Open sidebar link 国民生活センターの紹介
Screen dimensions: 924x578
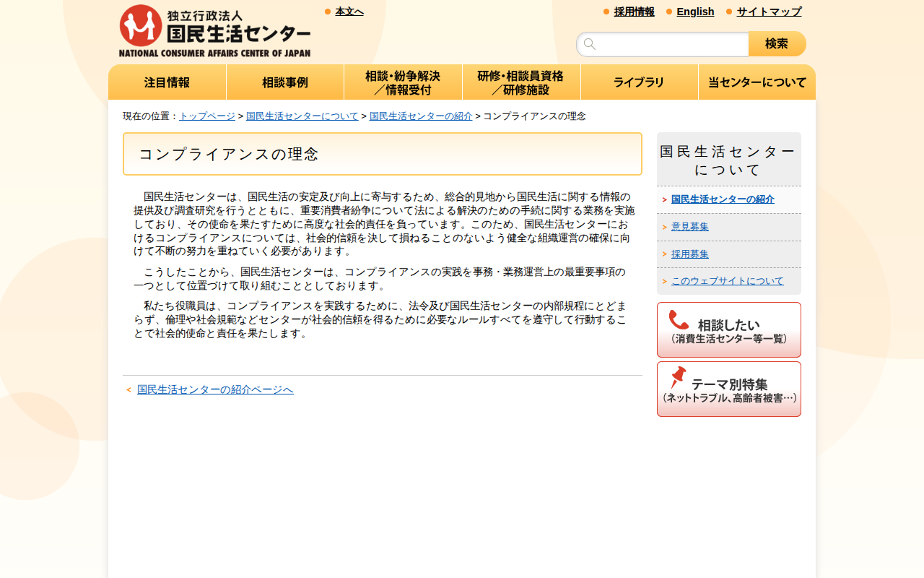coord(723,199)
